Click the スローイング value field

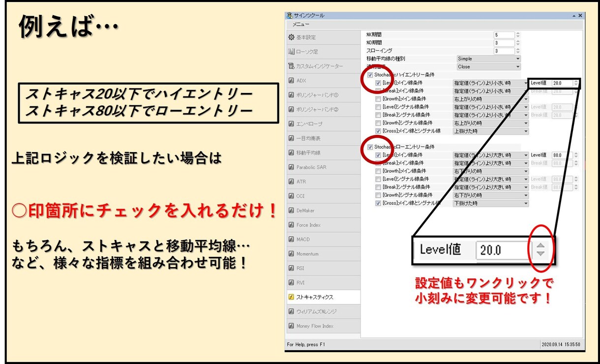click(504, 51)
